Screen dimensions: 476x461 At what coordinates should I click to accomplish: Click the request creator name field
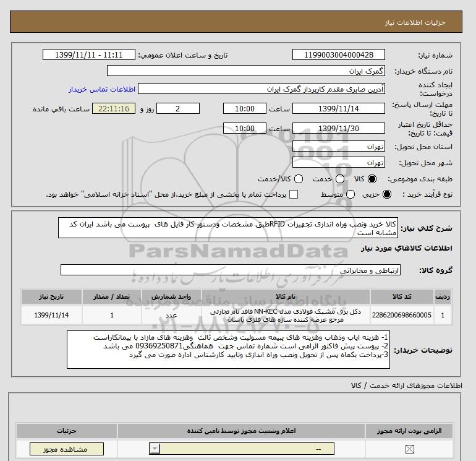click(x=261, y=88)
